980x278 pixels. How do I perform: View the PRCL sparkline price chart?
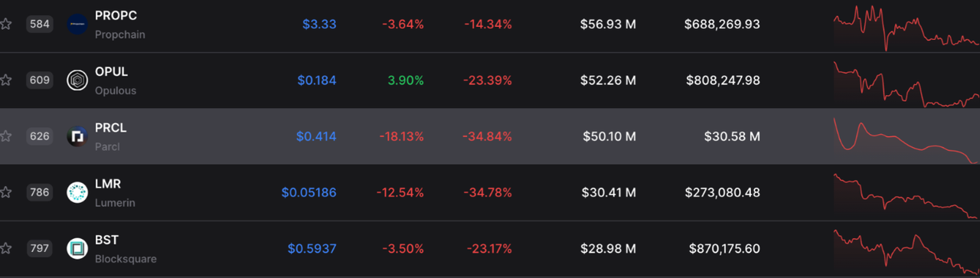(906, 140)
